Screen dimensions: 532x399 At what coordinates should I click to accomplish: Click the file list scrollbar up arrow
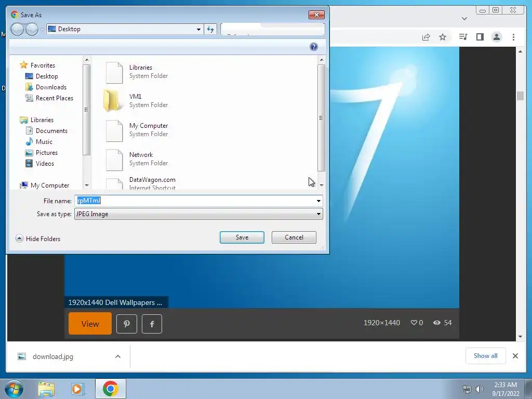pos(321,60)
